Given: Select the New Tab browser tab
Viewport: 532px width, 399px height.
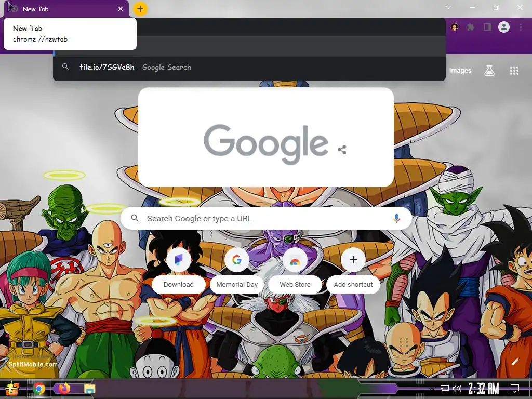Looking at the screenshot, I should [x=66, y=9].
